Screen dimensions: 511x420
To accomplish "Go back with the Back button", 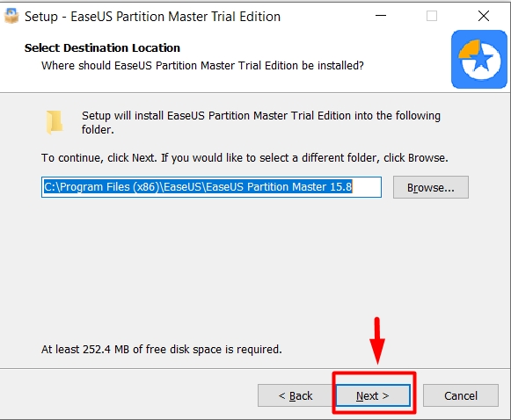I will [296, 395].
